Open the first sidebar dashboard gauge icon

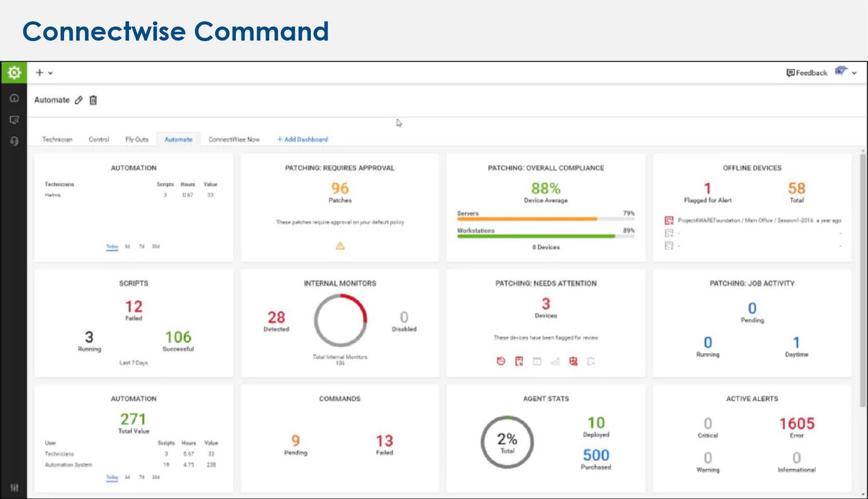point(14,99)
